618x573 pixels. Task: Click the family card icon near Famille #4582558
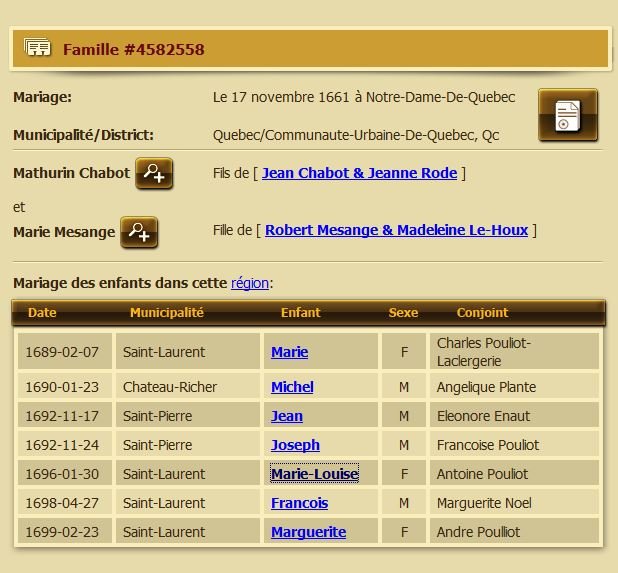click(37, 48)
